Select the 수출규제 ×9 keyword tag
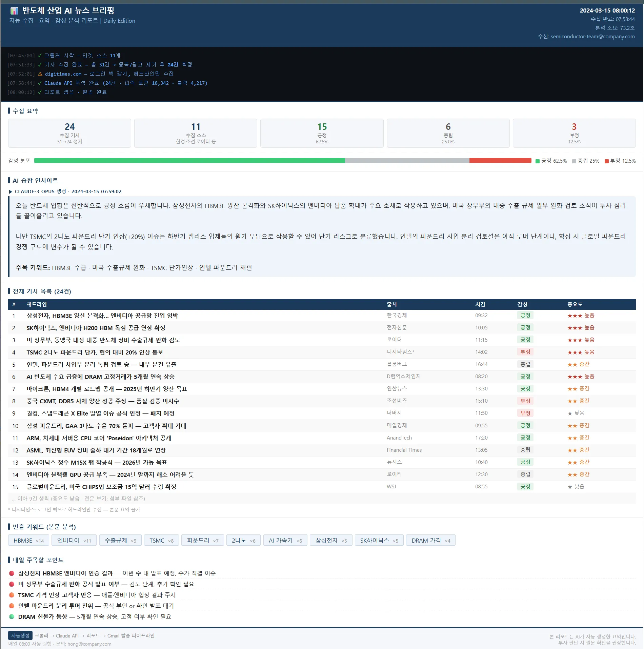The width and height of the screenshot is (644, 649). tap(120, 540)
